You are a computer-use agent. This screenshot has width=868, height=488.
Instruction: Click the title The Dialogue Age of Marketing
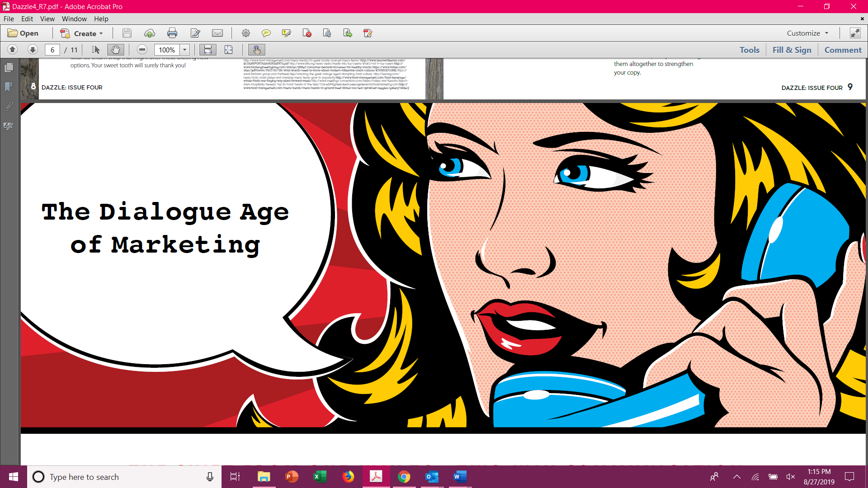click(165, 228)
